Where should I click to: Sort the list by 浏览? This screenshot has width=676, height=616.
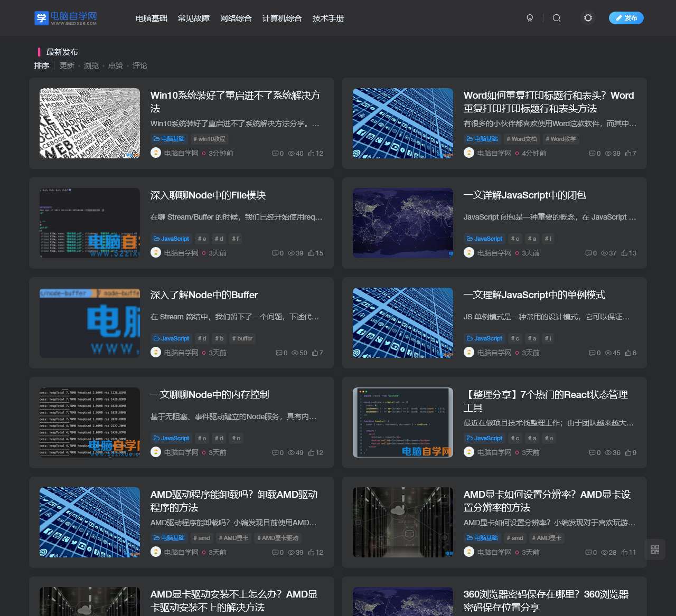[91, 65]
